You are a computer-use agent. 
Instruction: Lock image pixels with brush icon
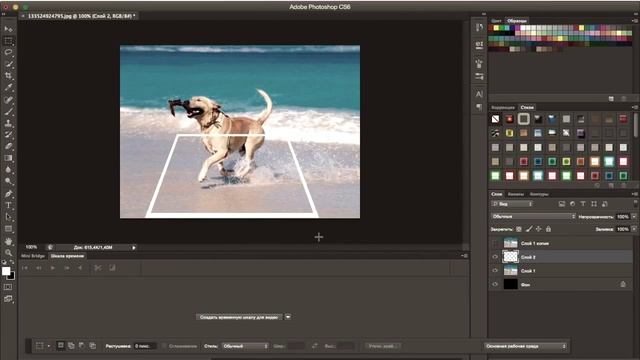(x=529, y=229)
